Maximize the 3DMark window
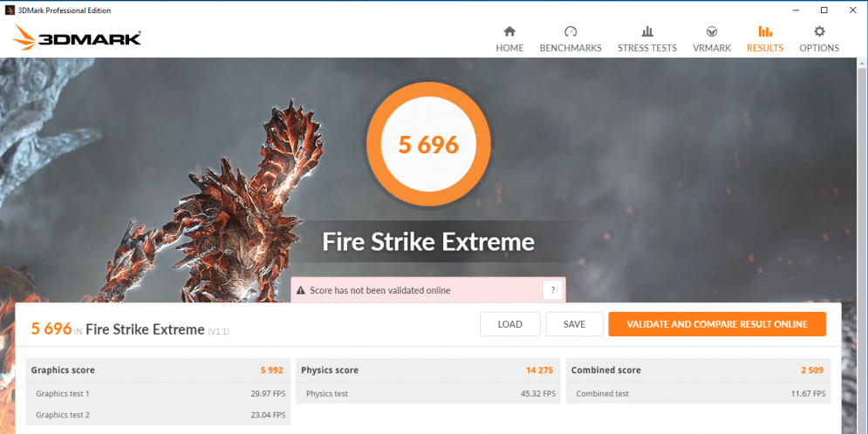Viewport: 868px width, 434px height. pyautogui.click(x=824, y=10)
